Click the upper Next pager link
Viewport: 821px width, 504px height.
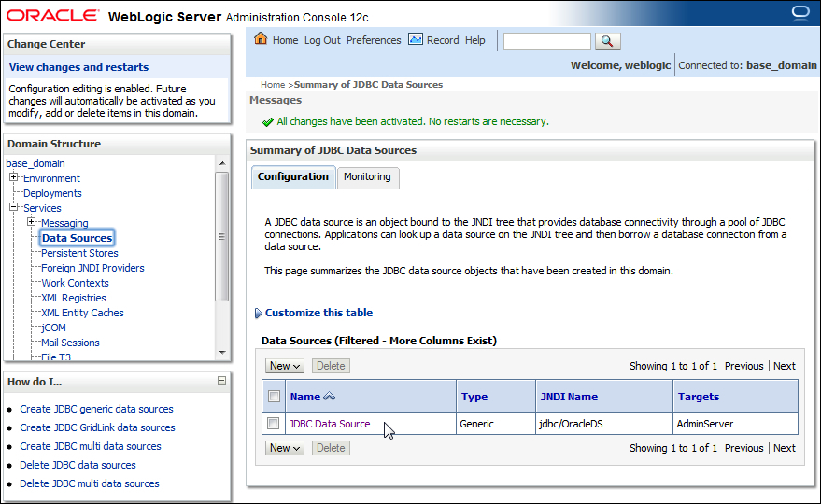coord(785,366)
